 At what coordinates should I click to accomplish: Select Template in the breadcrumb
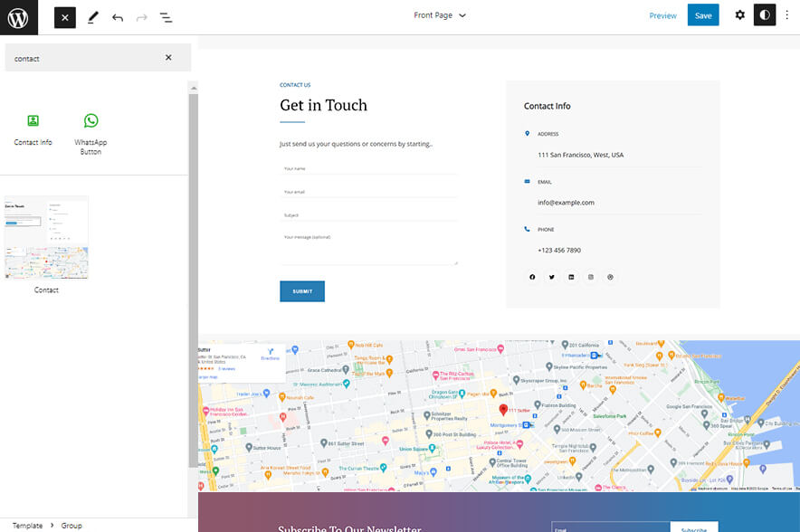coord(27,525)
